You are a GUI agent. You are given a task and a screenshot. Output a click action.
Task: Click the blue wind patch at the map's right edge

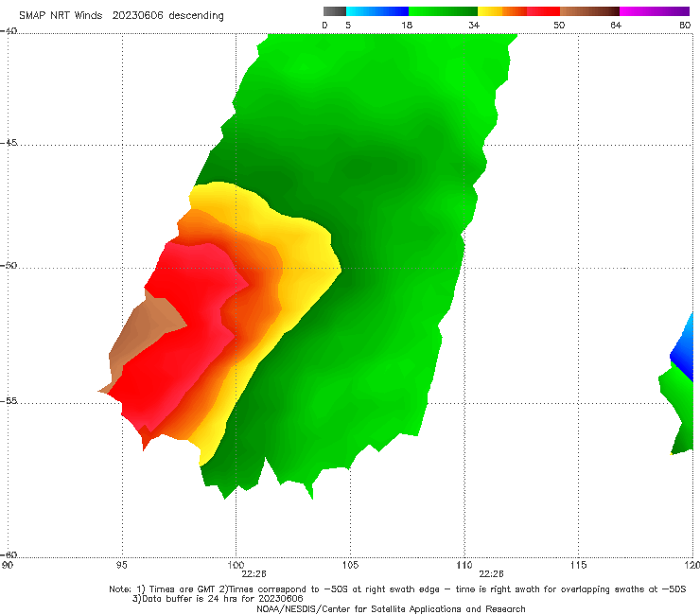[x=683, y=351]
